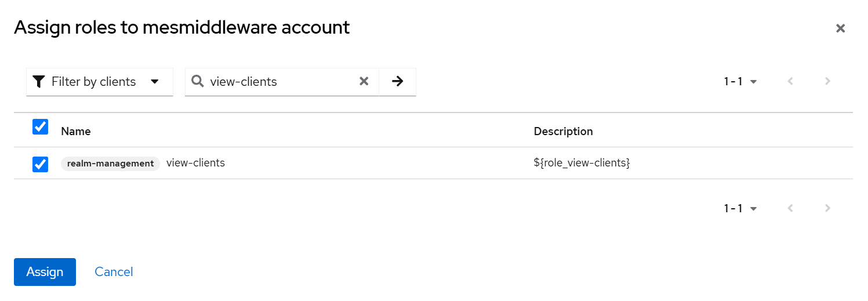Click the funnel filter icon
Image resolution: width=868 pixels, height=301 pixels.
[x=38, y=82]
